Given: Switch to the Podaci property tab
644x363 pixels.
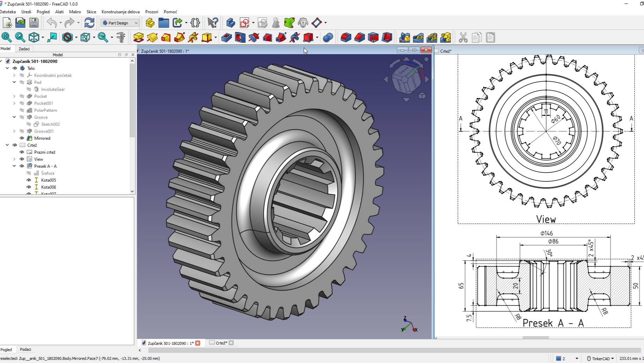Looking at the screenshot, I should (25, 349).
